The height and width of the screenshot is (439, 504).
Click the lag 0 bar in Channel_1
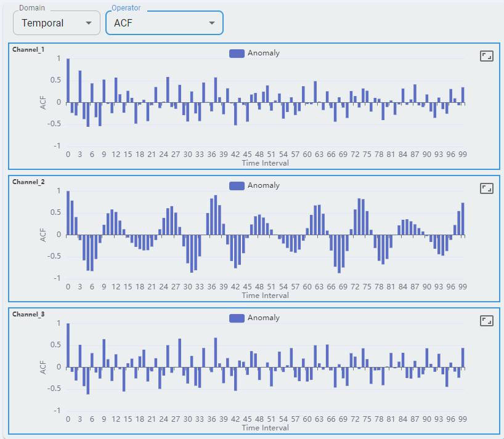click(68, 81)
